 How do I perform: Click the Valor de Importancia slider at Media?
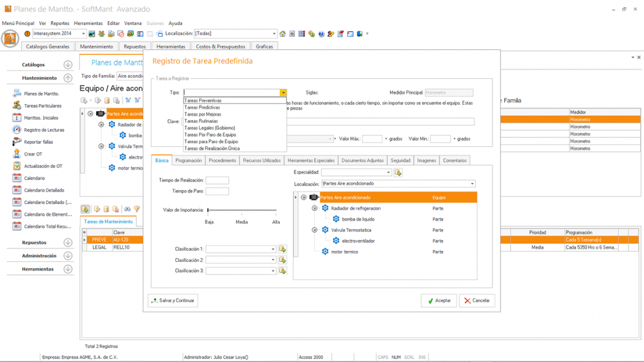(242, 210)
